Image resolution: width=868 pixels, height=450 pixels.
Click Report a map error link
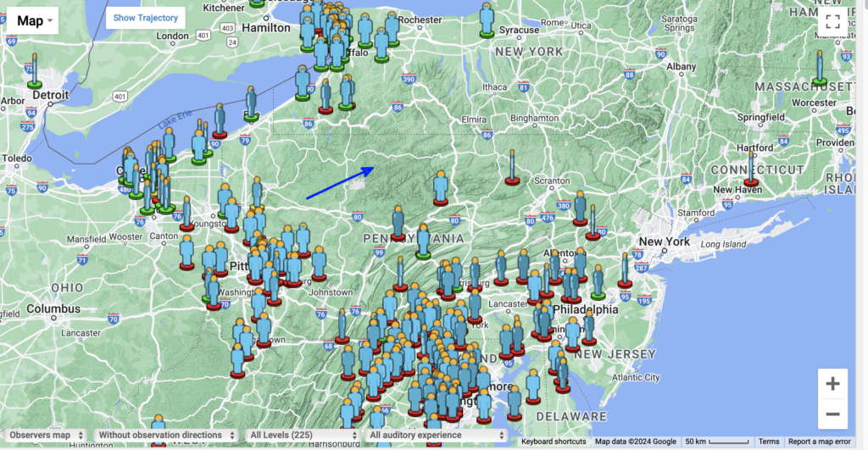point(819,442)
